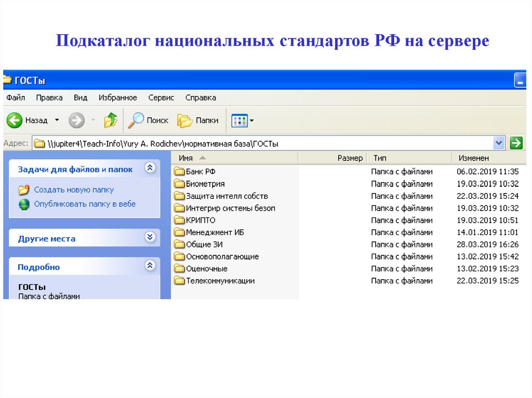This screenshot has height=398, width=532.
Task: Open the Views dropdown arrow
Action: (252, 120)
